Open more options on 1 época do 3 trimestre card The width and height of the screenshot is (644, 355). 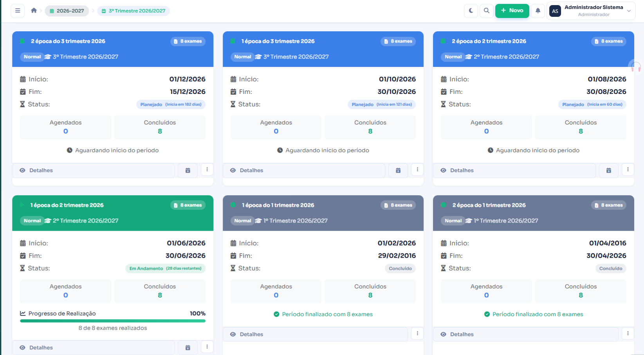[417, 169]
